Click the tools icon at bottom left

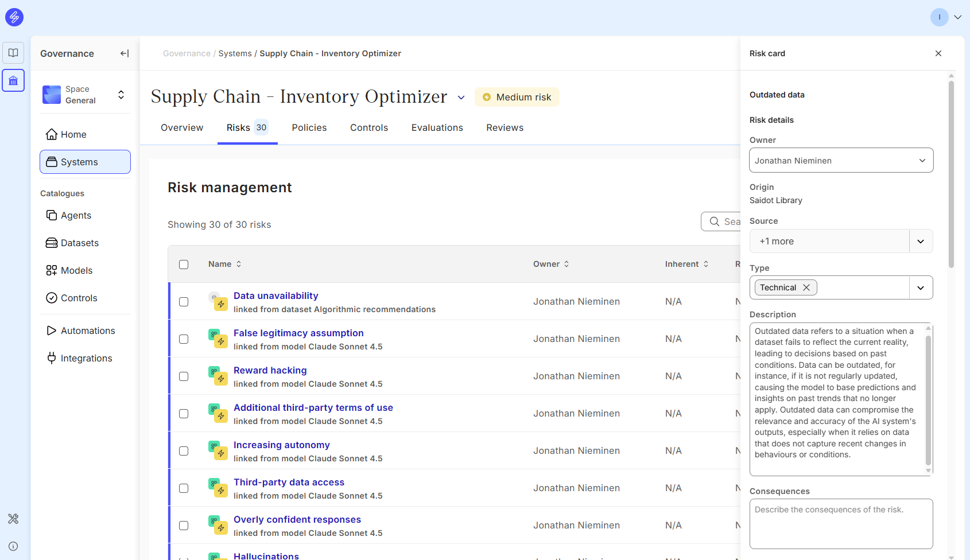[13, 519]
